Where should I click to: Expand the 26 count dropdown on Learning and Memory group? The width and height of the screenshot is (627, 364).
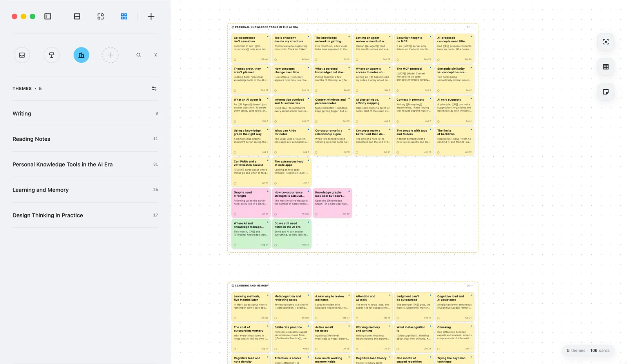[470, 286]
